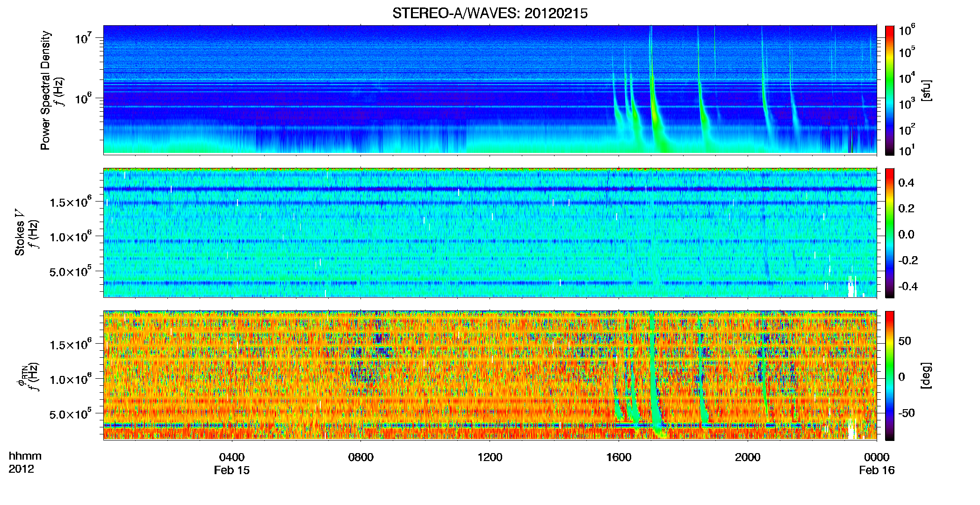Click the Power Spectral Density axis label
Screen dimensions: 980x505
point(45,90)
